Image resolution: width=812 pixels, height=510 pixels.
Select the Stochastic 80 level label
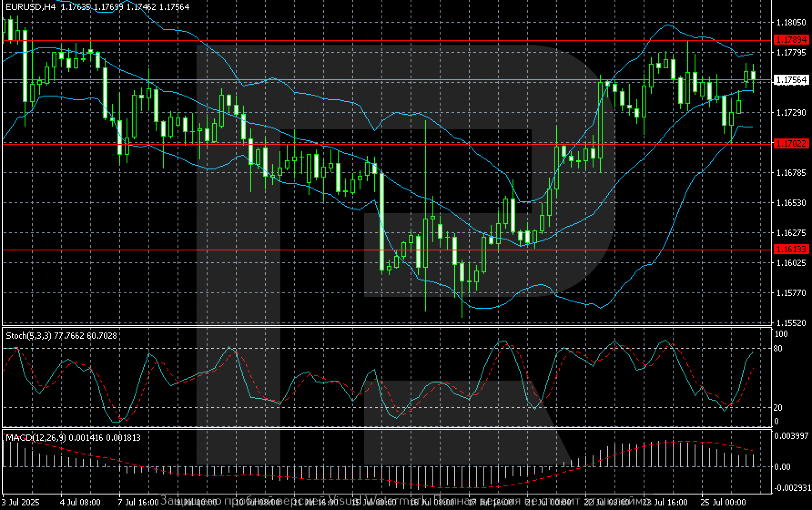(778, 349)
